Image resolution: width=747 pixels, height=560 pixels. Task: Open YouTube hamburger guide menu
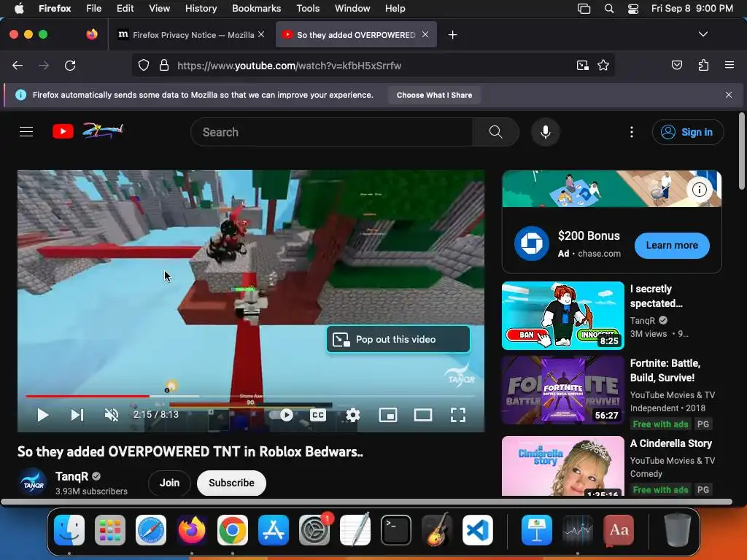(x=26, y=132)
